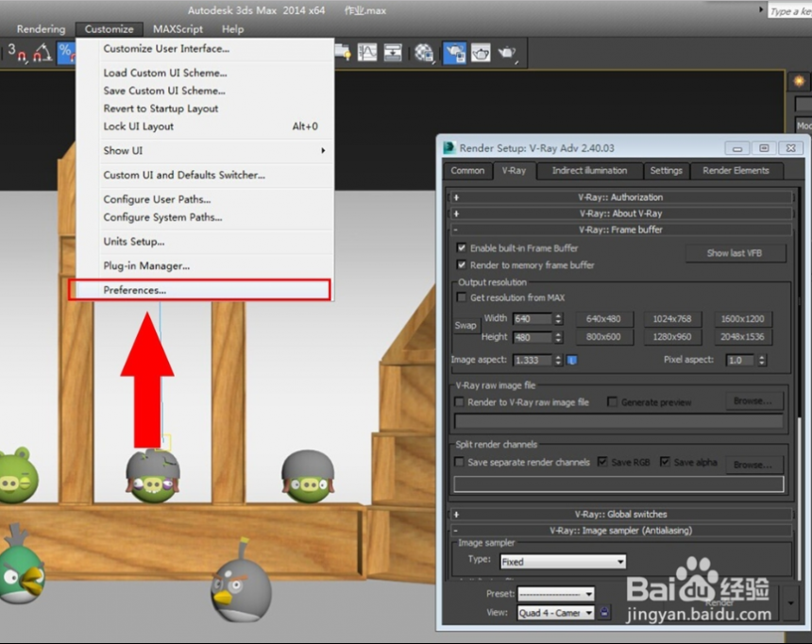Expand the V-Ray:: Global switches rollout
812x644 pixels.
click(x=620, y=514)
